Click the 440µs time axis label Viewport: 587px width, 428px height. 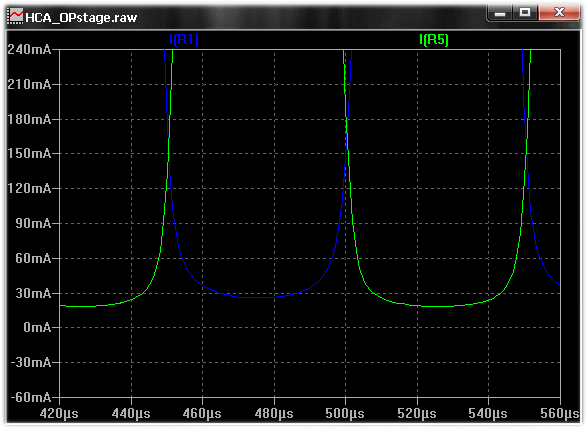click(x=131, y=414)
